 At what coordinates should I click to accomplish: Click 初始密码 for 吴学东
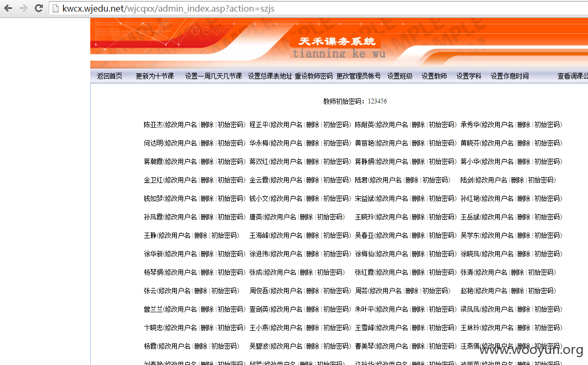point(547,235)
